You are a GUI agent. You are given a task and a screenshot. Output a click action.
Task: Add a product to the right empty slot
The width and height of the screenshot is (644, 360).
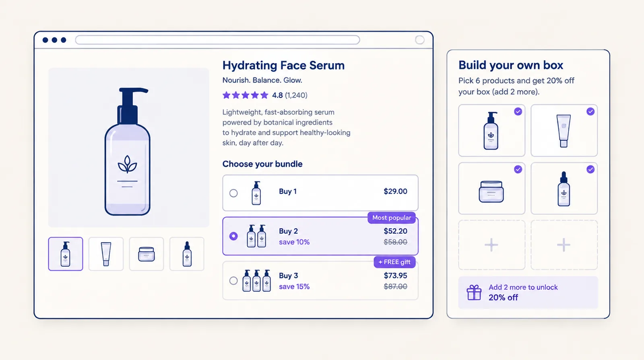(x=564, y=245)
